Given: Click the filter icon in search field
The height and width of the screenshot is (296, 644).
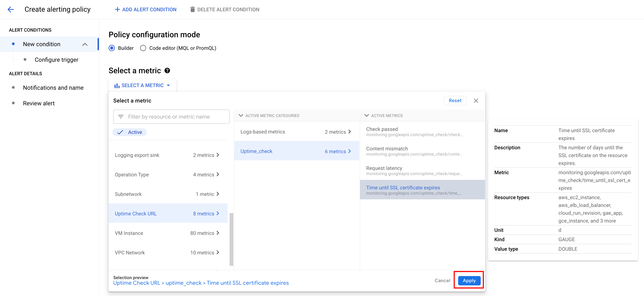Looking at the screenshot, I should coord(121,117).
